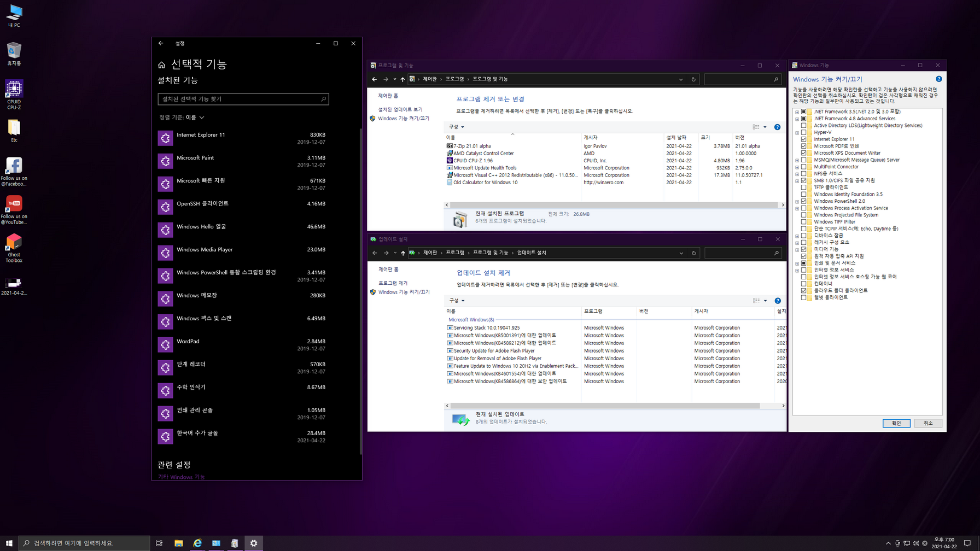This screenshot has width=980, height=551.
Task: Uncheck Microsoft XPS Document Writer checkbox
Action: coord(803,153)
